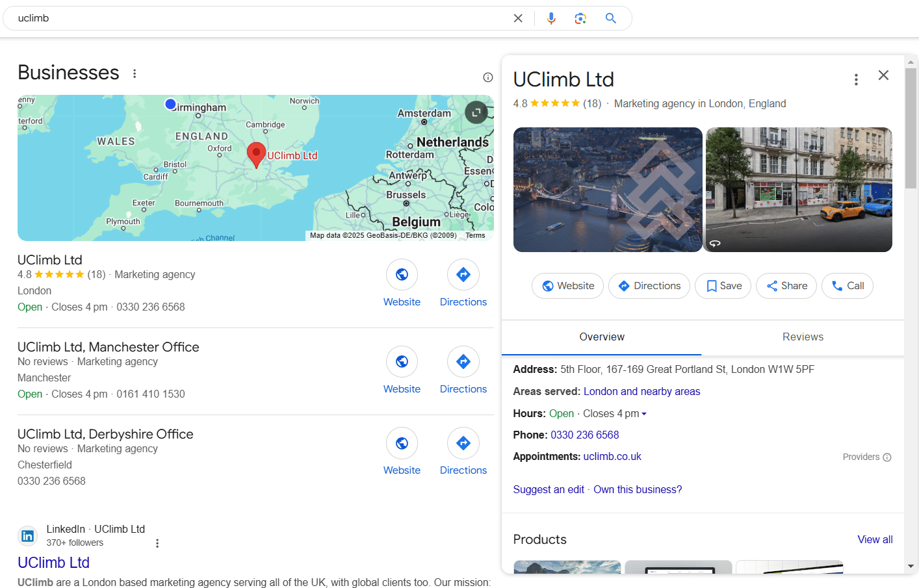Select the Overview tab
The height and width of the screenshot is (588, 919).
[x=601, y=337]
